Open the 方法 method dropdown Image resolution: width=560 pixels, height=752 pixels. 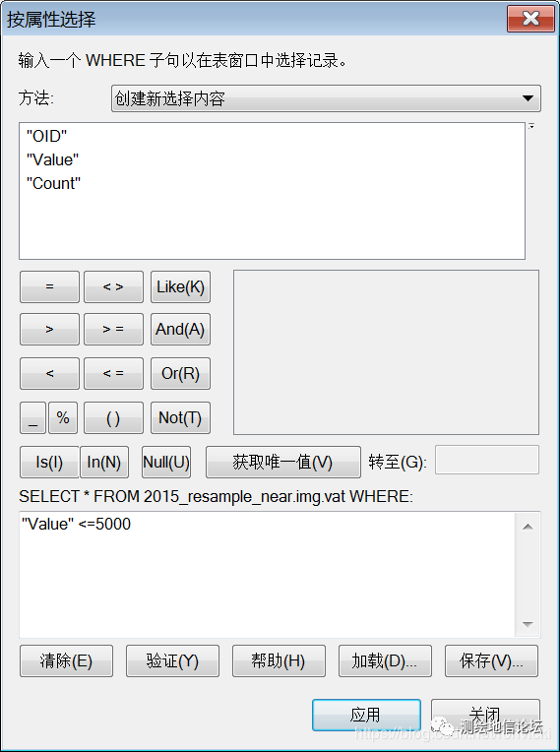[326, 98]
